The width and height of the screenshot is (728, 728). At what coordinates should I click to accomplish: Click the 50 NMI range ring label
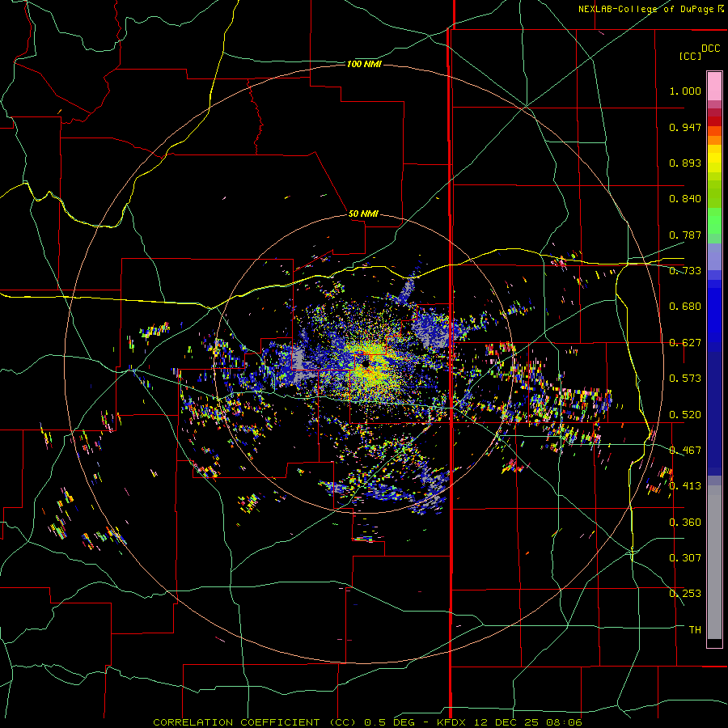(x=363, y=214)
